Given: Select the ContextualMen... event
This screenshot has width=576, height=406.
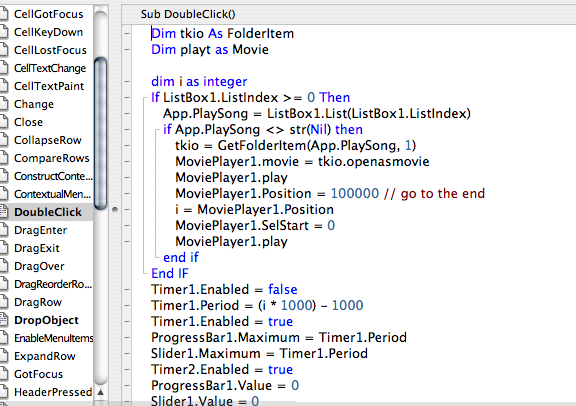Looking at the screenshot, I should click(53, 194).
